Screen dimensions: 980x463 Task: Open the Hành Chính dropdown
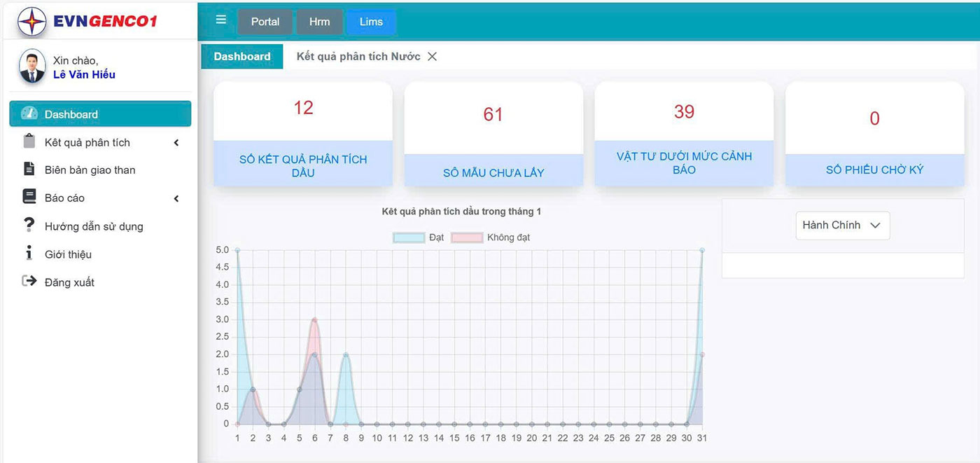tap(842, 226)
